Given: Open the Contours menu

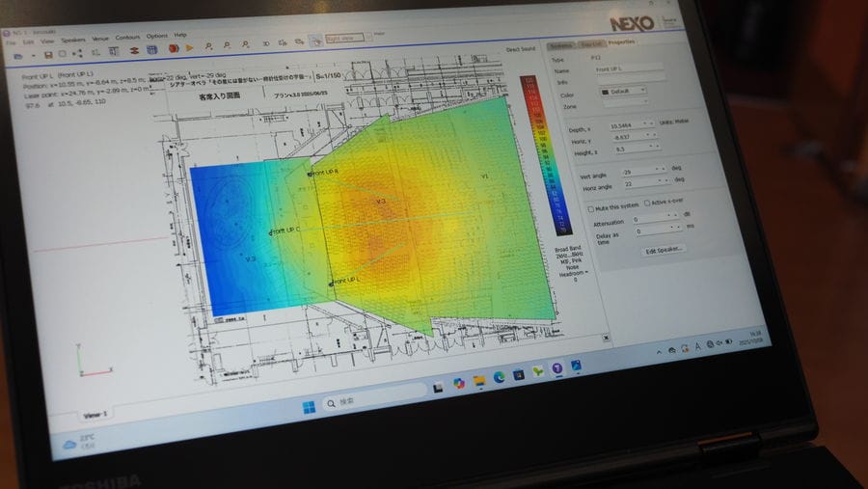Looking at the screenshot, I should [127, 38].
